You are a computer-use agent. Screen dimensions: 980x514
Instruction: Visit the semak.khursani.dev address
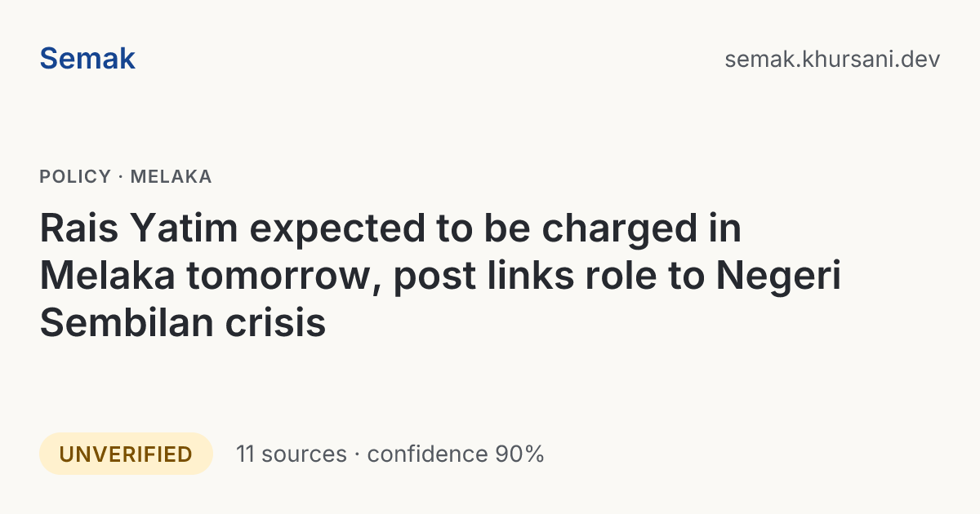(x=832, y=60)
